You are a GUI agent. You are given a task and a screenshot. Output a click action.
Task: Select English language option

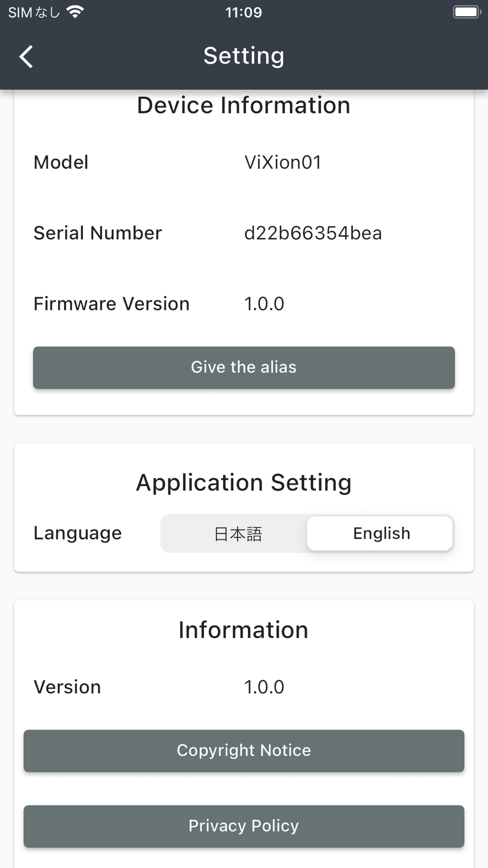pos(380,534)
